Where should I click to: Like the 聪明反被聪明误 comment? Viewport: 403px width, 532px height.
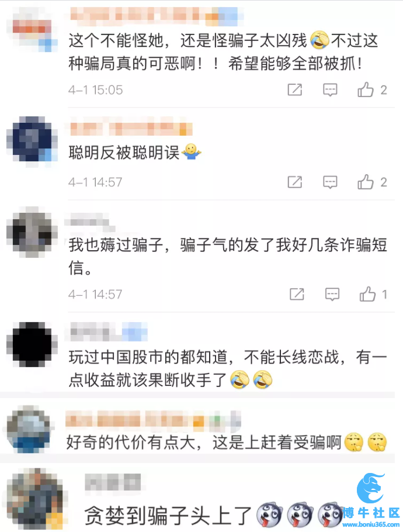tap(366, 182)
